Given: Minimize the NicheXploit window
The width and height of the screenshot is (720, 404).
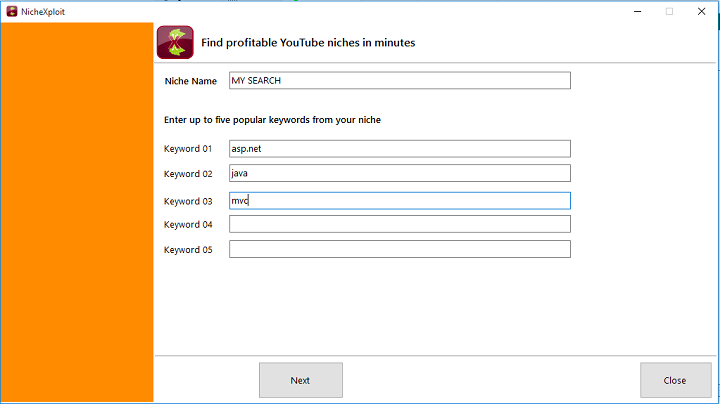Looking at the screenshot, I should coord(637,11).
